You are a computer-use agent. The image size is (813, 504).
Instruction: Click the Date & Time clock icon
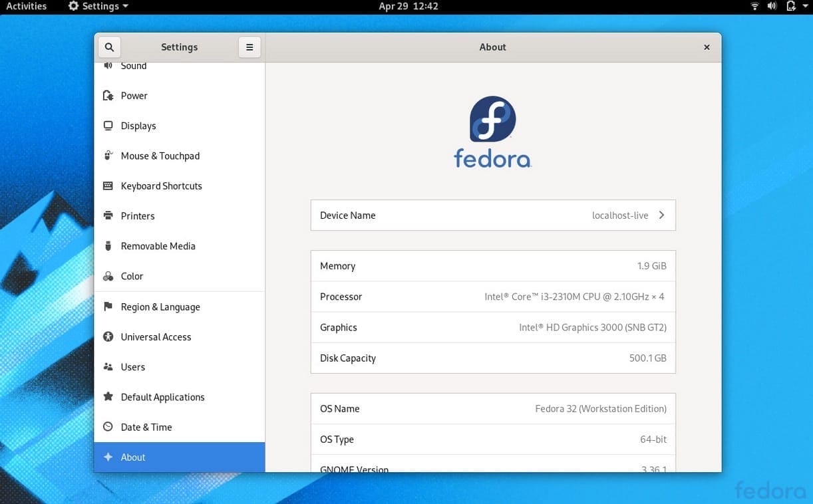108,427
